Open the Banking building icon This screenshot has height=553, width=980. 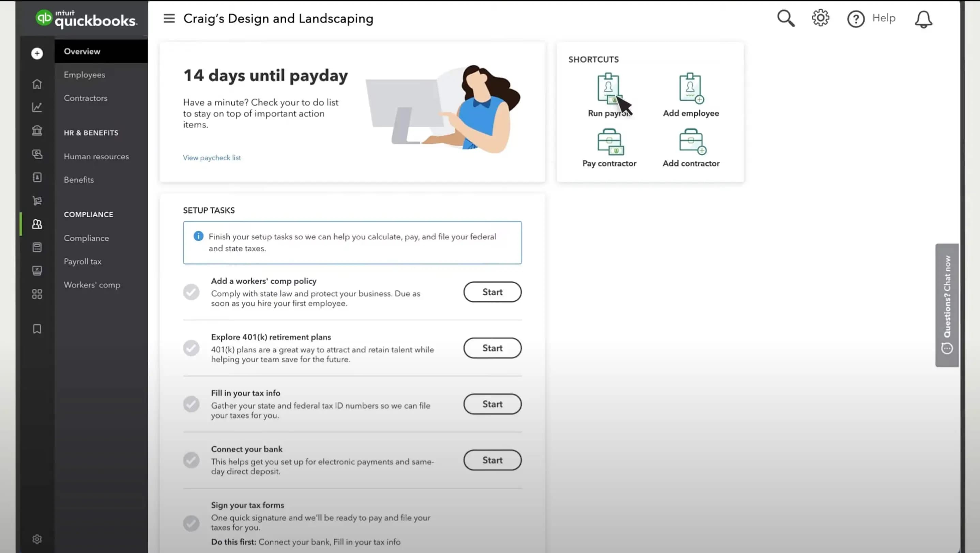pyautogui.click(x=37, y=130)
